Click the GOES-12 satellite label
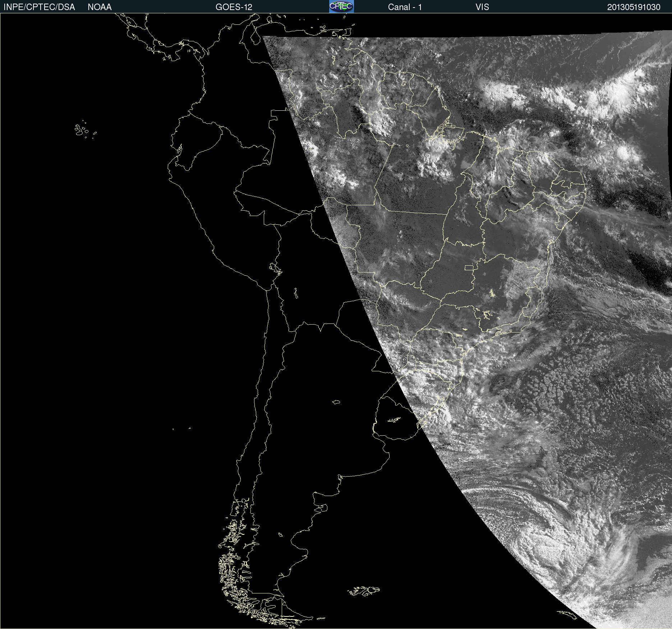Viewport: 672px width, 629px height. [x=234, y=7]
